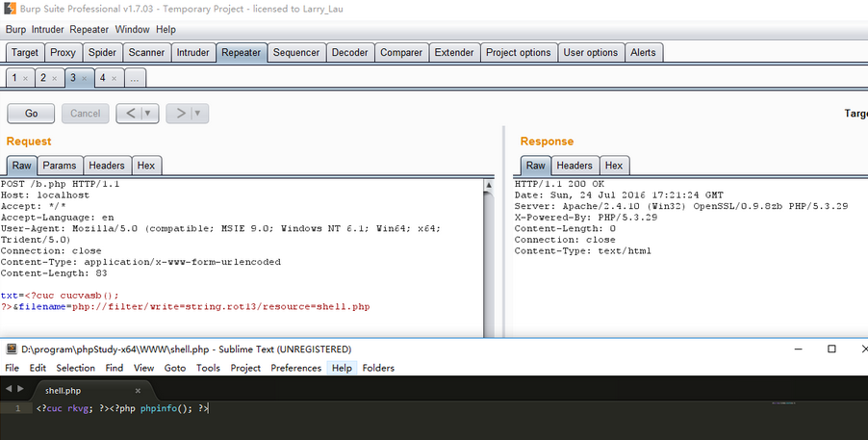Switch to the Extender tab

pos(454,53)
